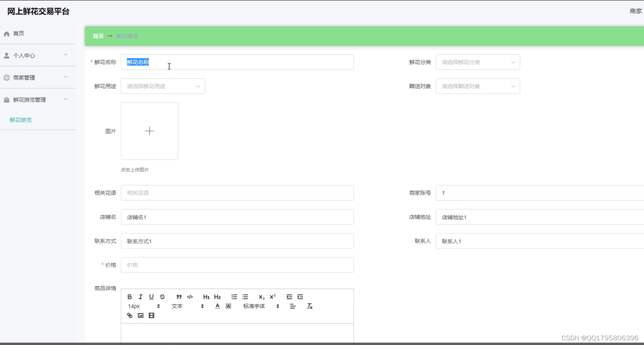Open text color picker
The image size is (644, 345).
(218, 306)
